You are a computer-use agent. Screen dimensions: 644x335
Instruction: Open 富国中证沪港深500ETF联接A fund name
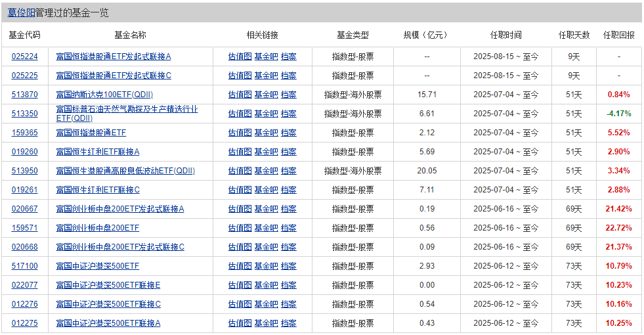(108, 323)
